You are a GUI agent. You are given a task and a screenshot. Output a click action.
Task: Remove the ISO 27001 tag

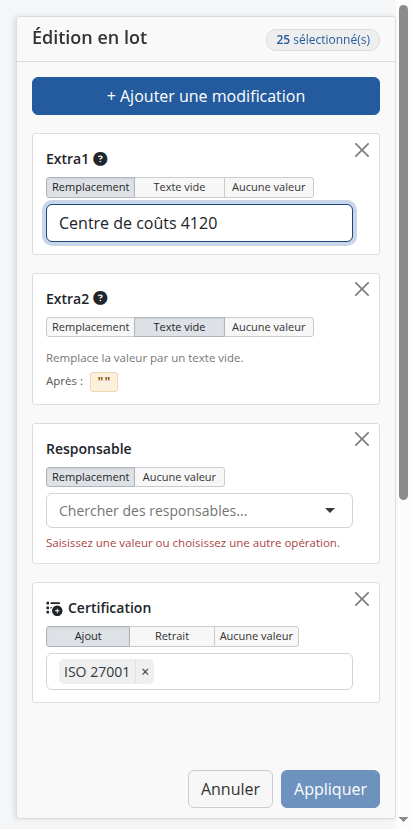(145, 672)
